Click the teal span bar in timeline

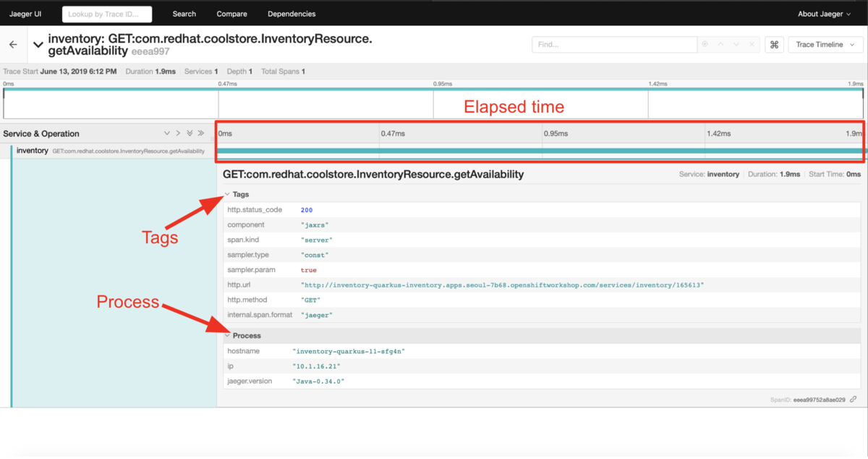(x=540, y=151)
